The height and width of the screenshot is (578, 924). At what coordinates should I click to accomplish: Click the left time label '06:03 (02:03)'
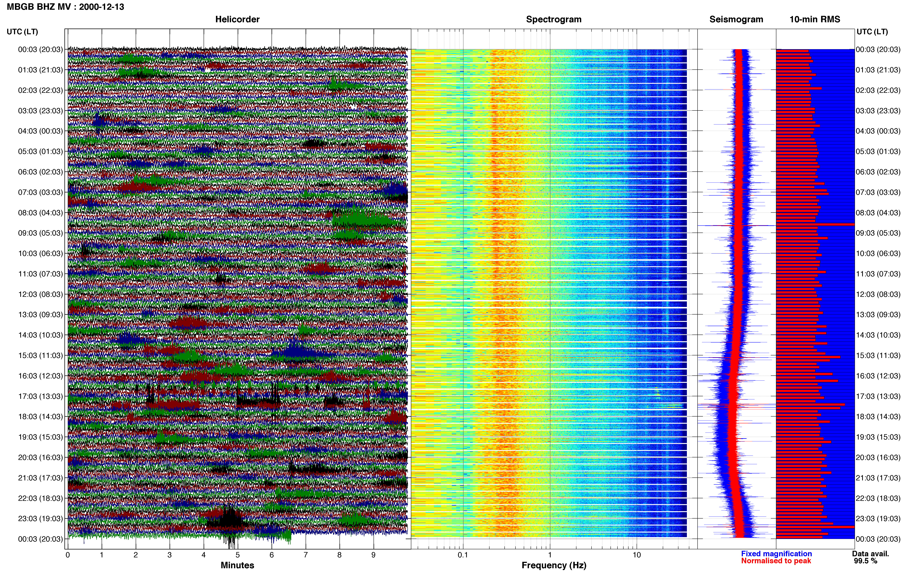pos(41,172)
